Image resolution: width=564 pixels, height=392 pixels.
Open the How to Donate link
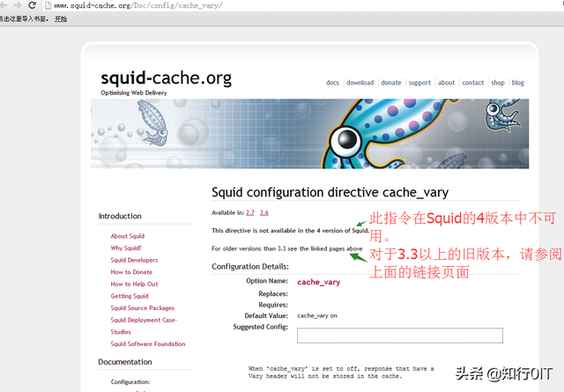(131, 272)
